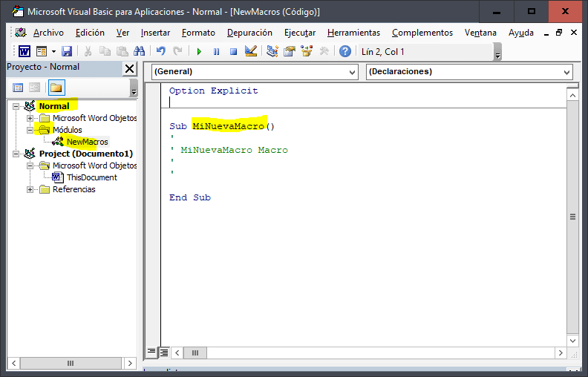This screenshot has width=588, height=377.
Task: Click project panel scroll-right arrow
Action: coord(130,363)
